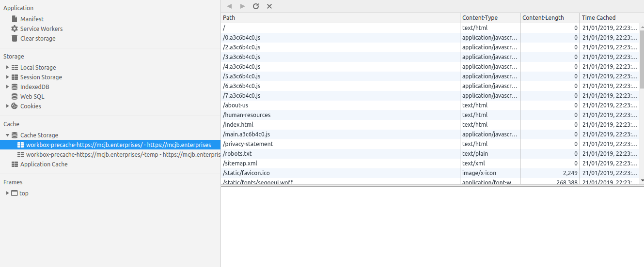The height and width of the screenshot is (267, 644).
Task: Click the Cache Storage database icon
Action: [15, 135]
